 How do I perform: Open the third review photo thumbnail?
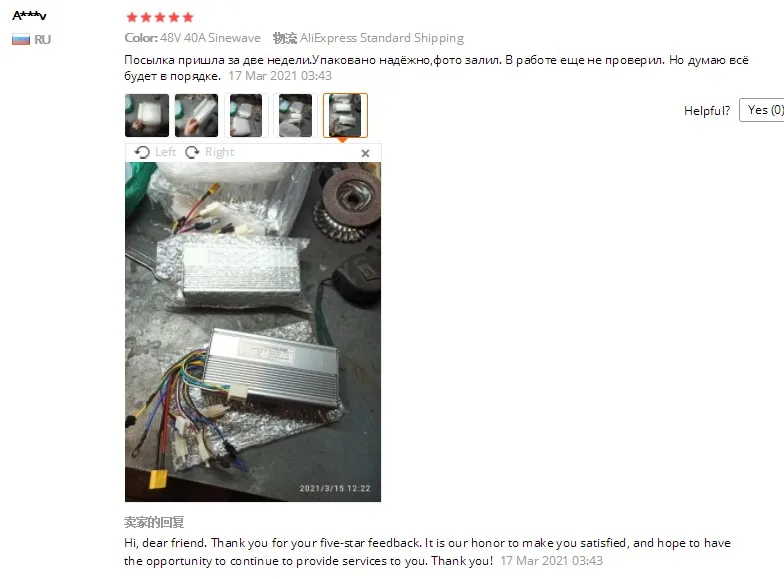[246, 116]
